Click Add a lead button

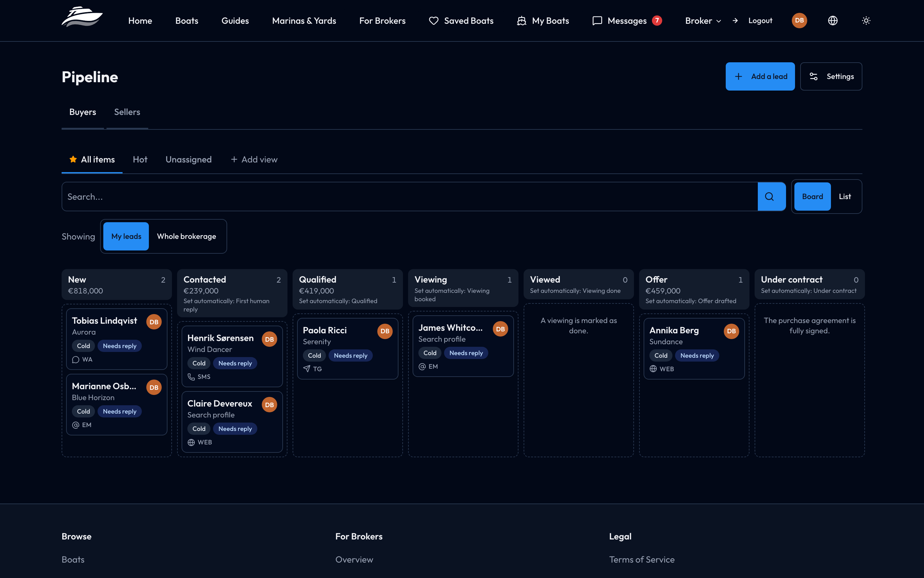click(x=760, y=76)
